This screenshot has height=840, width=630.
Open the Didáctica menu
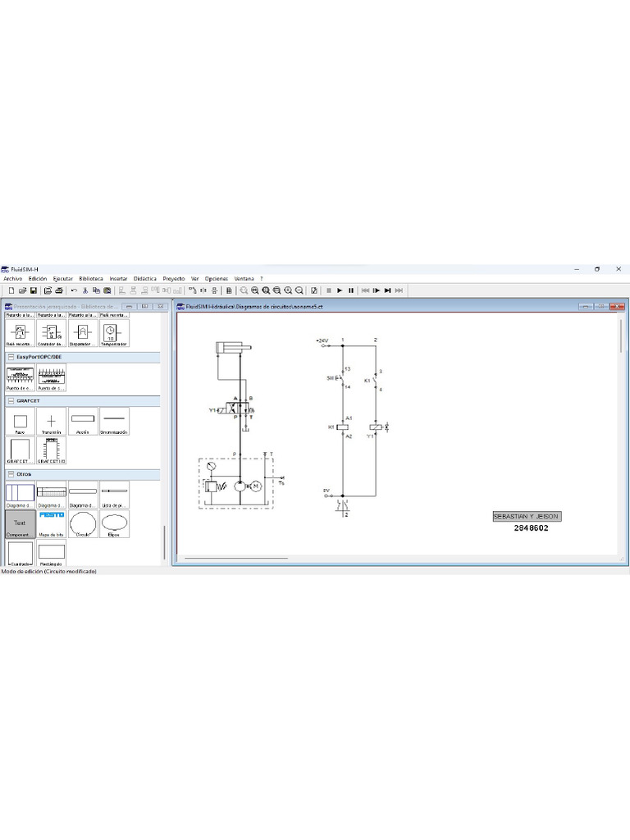[144, 279]
